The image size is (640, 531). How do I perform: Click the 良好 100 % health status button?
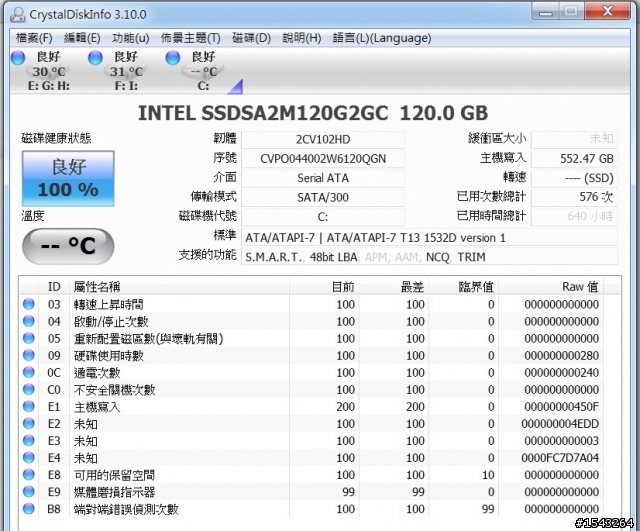[68, 178]
